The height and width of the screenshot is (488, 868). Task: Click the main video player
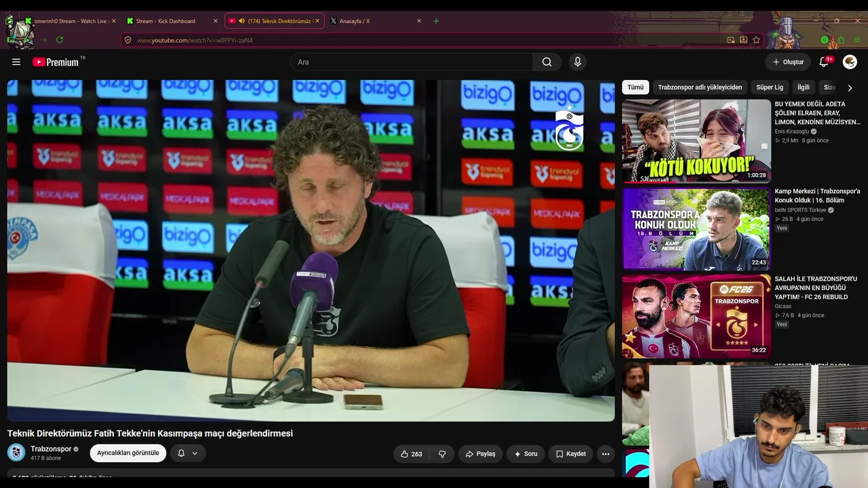pos(311,251)
